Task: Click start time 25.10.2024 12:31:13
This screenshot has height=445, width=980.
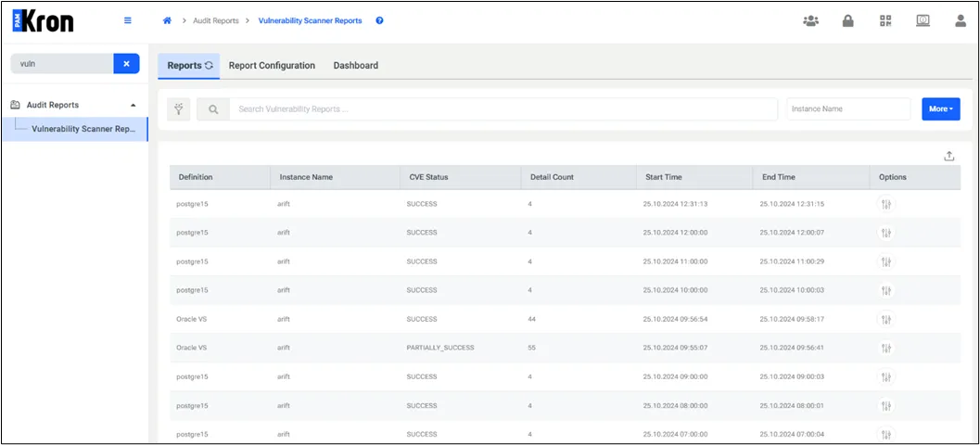Action: (x=675, y=204)
